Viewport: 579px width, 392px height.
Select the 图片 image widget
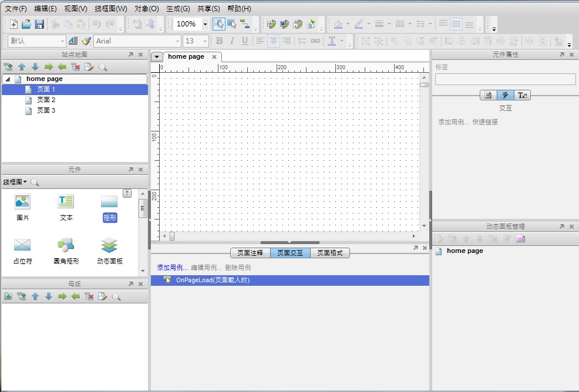22,207
